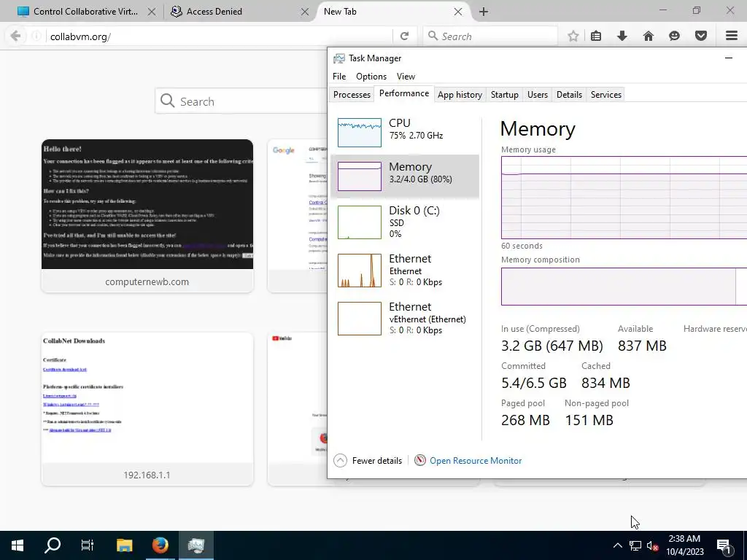Click site info icon in address bar
The width and height of the screenshot is (747, 560).
(x=36, y=36)
